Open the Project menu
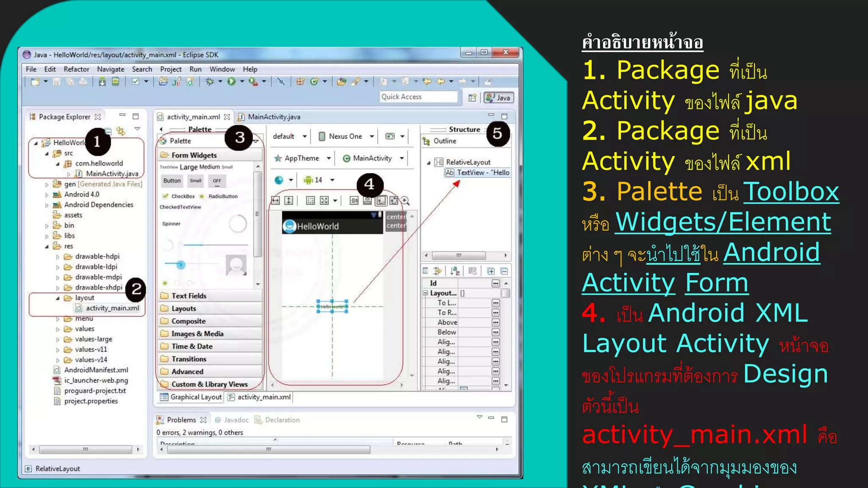 point(171,69)
